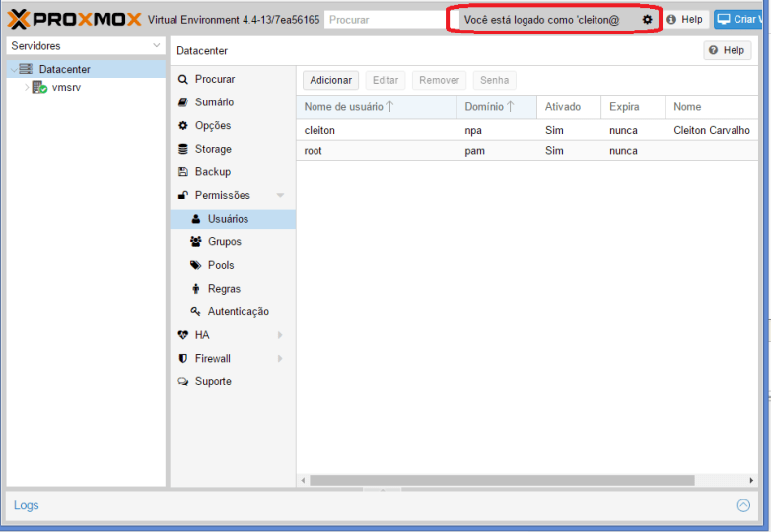Go to Pools under Permissões

pos(221,266)
